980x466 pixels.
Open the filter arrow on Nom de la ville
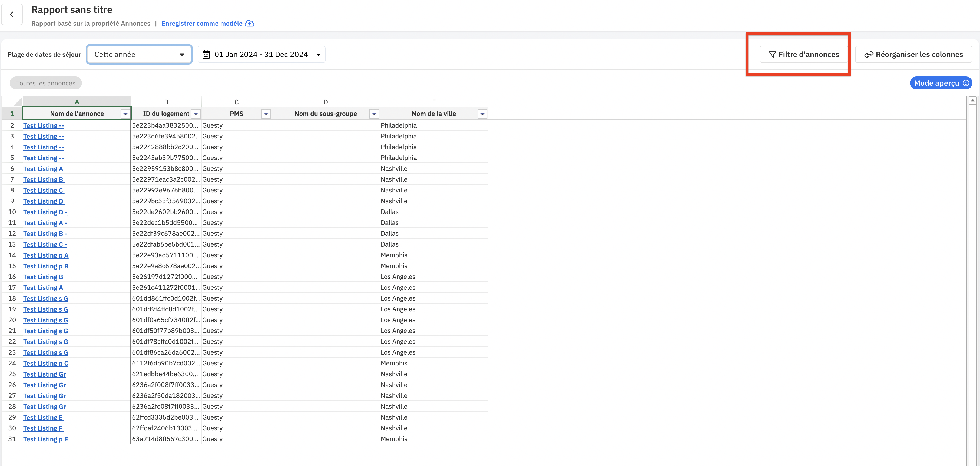482,114
